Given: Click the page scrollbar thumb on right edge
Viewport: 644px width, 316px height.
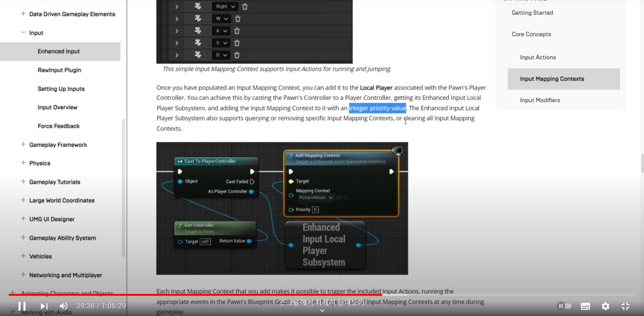Looking at the screenshot, I should (x=642, y=163).
